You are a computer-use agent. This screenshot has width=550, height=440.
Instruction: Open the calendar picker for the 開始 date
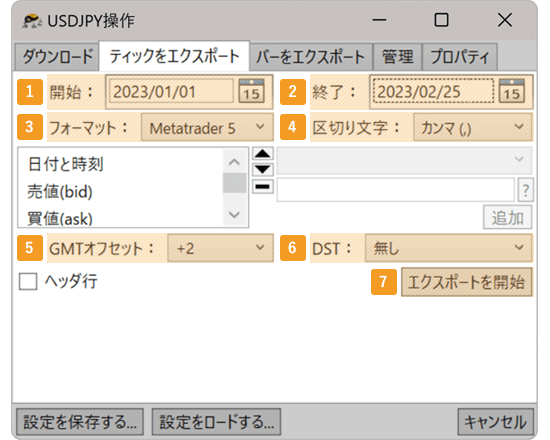coord(251,91)
